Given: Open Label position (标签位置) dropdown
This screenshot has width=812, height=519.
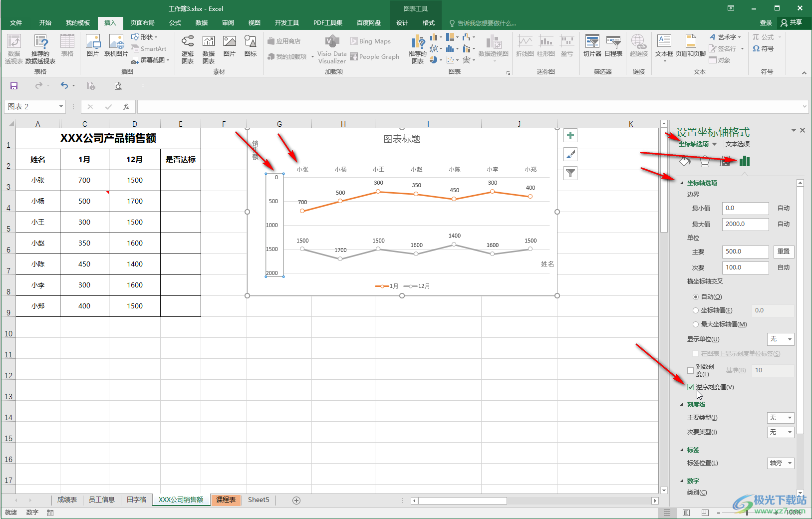Looking at the screenshot, I should coord(781,463).
